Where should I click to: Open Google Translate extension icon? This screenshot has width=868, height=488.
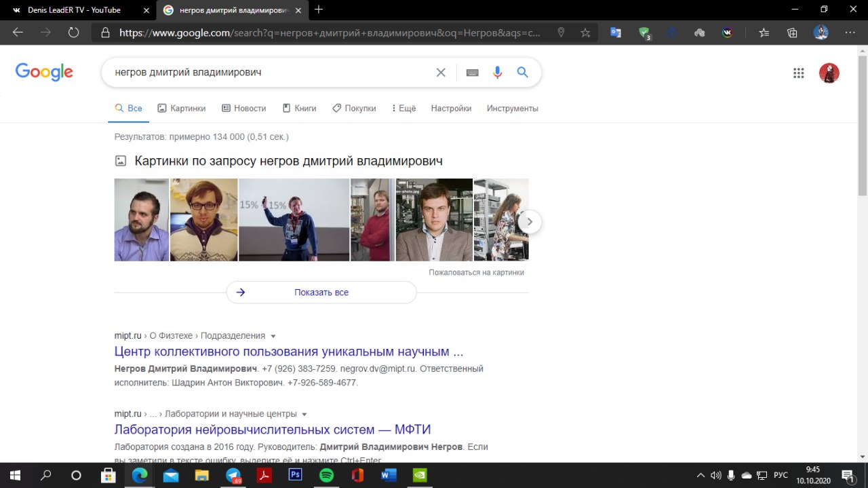tap(616, 33)
